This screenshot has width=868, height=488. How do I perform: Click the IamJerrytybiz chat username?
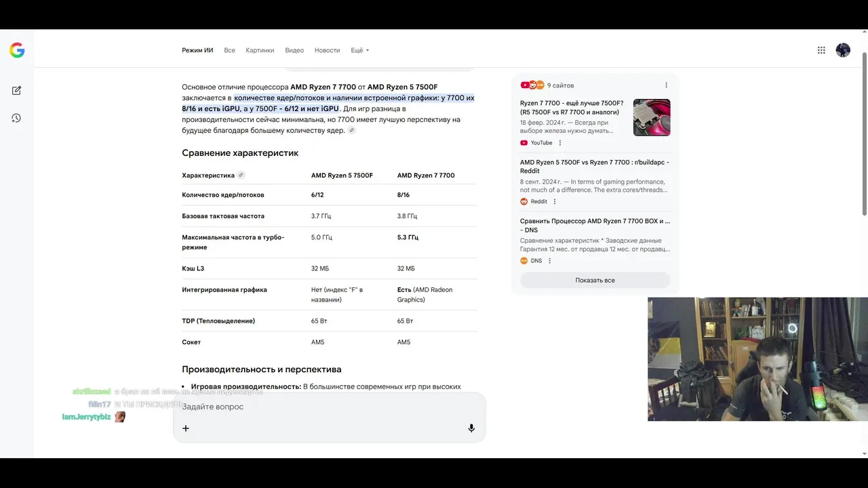click(x=86, y=417)
